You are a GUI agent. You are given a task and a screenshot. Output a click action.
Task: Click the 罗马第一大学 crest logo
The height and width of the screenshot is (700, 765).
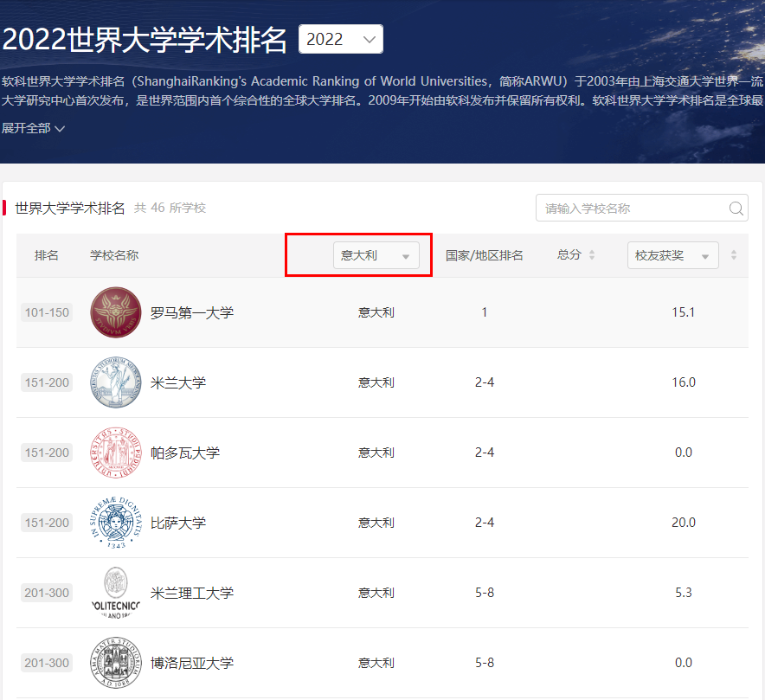115,312
